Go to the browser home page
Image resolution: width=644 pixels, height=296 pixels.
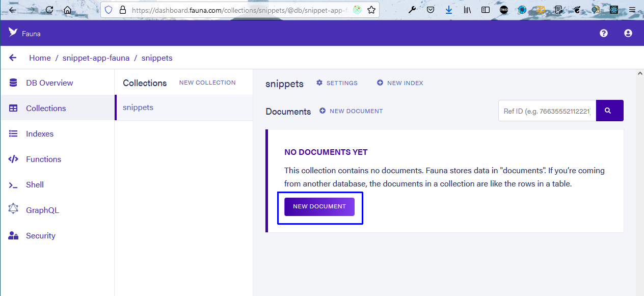[x=67, y=10]
